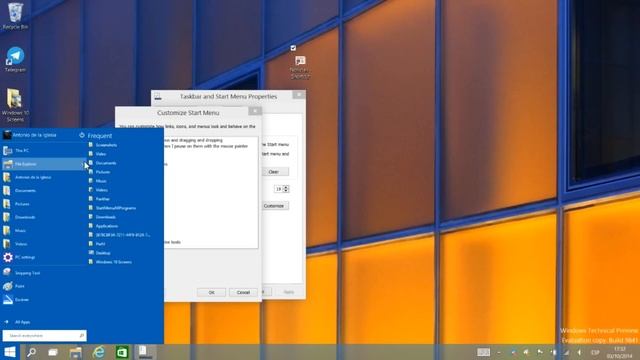
Task: Open the touch keyboard tray icon
Action: [484, 352]
